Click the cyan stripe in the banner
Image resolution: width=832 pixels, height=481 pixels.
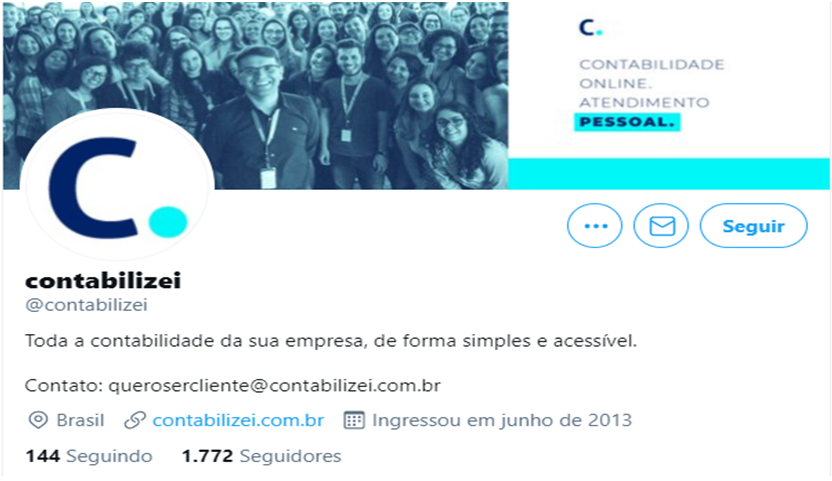(x=669, y=174)
